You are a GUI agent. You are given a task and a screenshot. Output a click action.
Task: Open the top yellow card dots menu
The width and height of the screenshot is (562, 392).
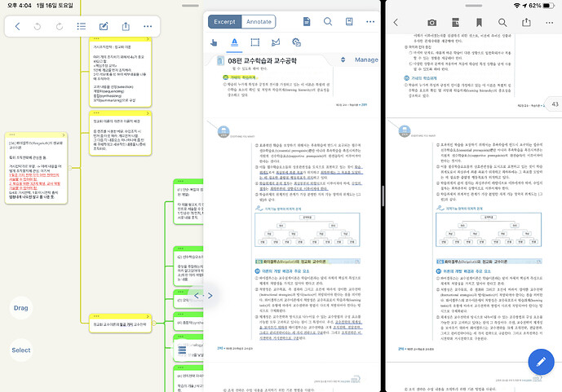(x=96, y=38)
